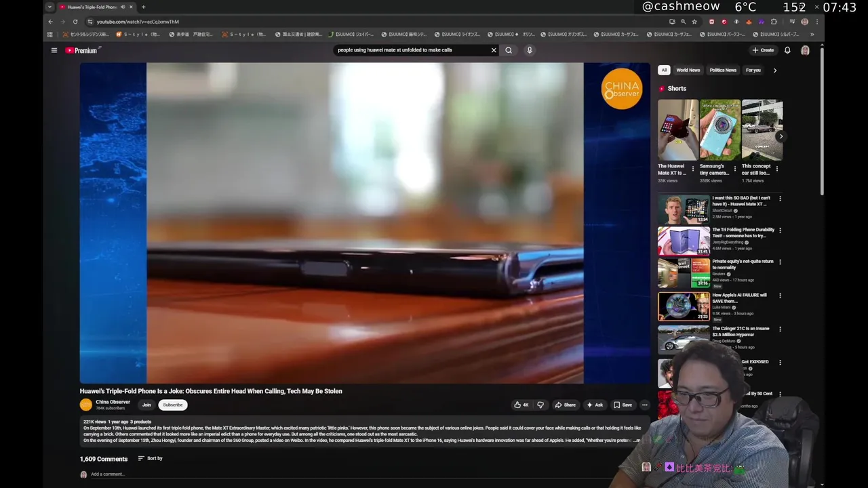Open China Observer channel avatar
868x488 pixels.
point(86,405)
